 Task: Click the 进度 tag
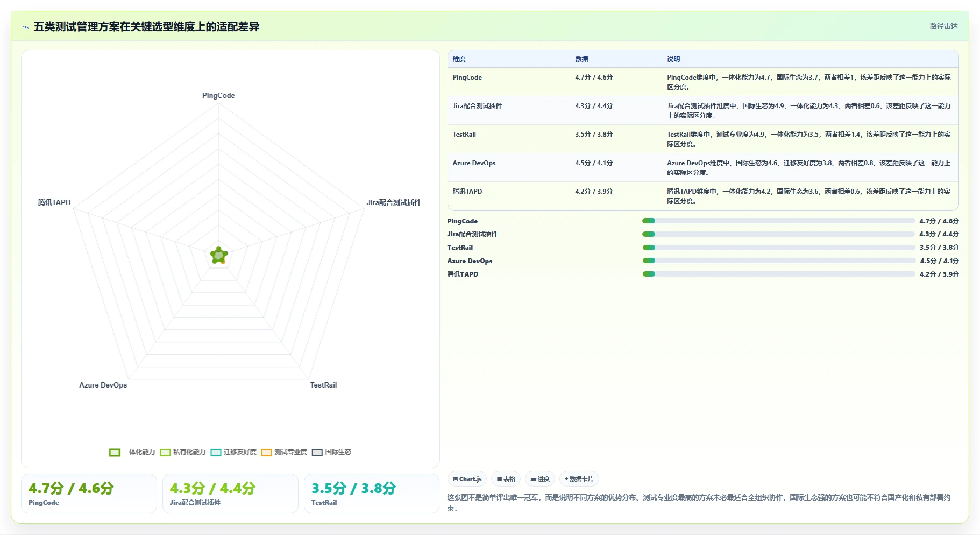pos(540,479)
